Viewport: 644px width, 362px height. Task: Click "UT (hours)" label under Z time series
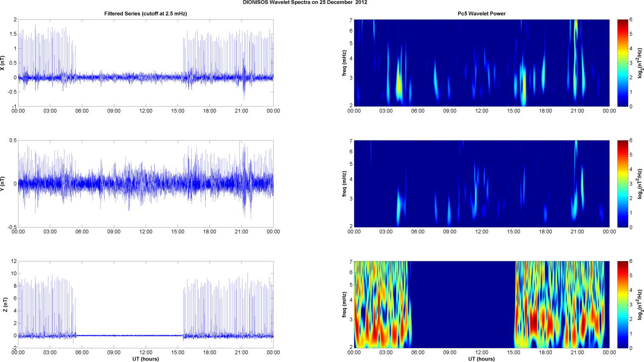click(146, 359)
